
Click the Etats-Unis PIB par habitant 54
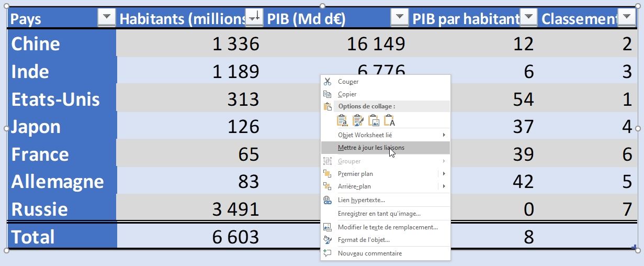click(523, 99)
